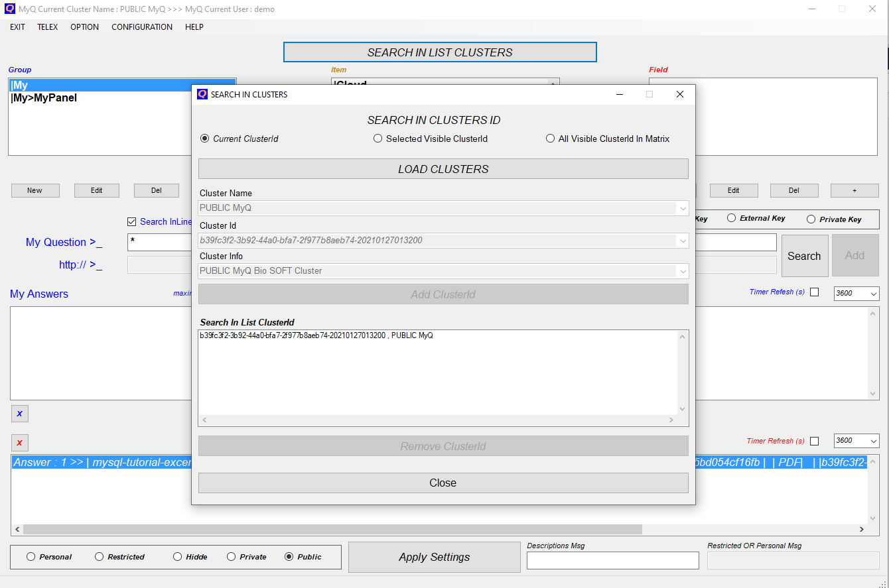The width and height of the screenshot is (889, 588).
Task: Click the blue x clear button under My Answers
Action: (19, 414)
